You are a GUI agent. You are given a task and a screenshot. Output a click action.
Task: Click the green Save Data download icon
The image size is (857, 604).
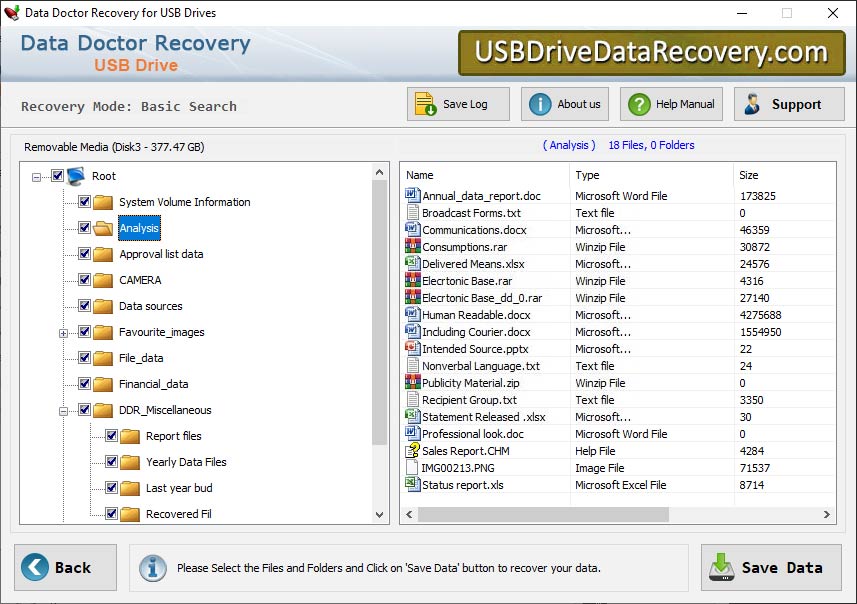(721, 567)
